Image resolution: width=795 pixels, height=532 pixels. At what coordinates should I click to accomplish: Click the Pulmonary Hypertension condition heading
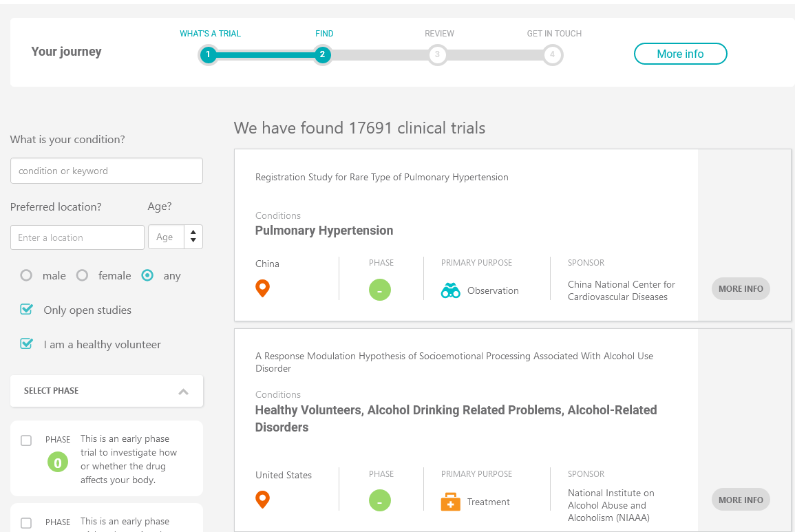pos(324,231)
